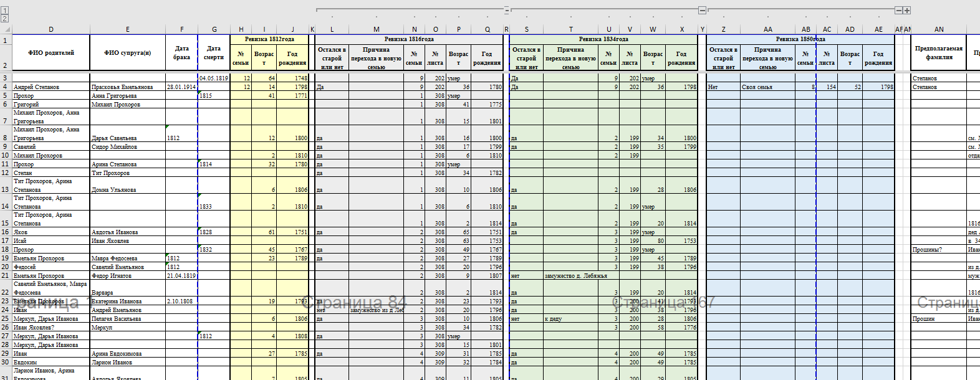Click the 'Ревизка 1812года' header cell
The width and height of the screenshot is (980, 380).
click(269, 39)
